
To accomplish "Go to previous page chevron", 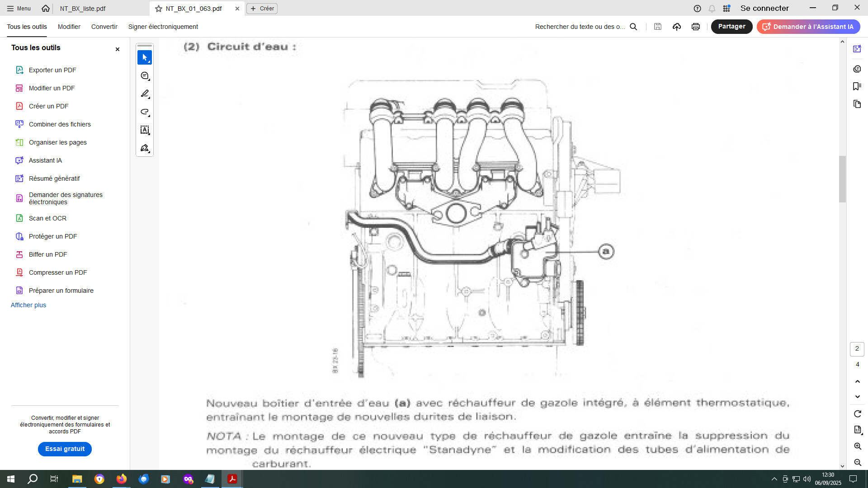I will point(858,381).
